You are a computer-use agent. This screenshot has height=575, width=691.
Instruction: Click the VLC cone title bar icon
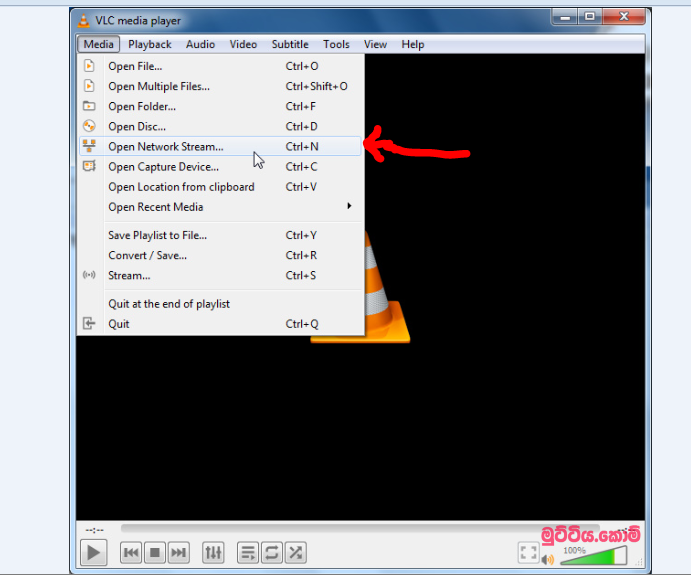(84, 20)
